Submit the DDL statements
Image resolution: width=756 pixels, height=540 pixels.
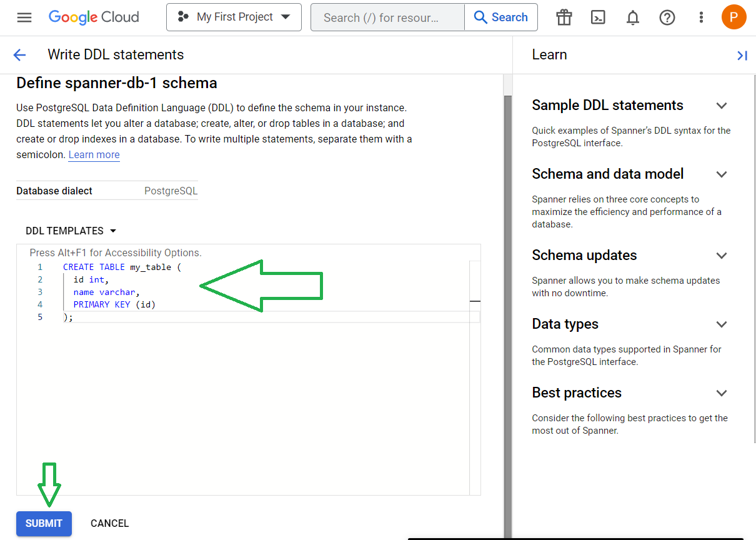pyautogui.click(x=44, y=524)
